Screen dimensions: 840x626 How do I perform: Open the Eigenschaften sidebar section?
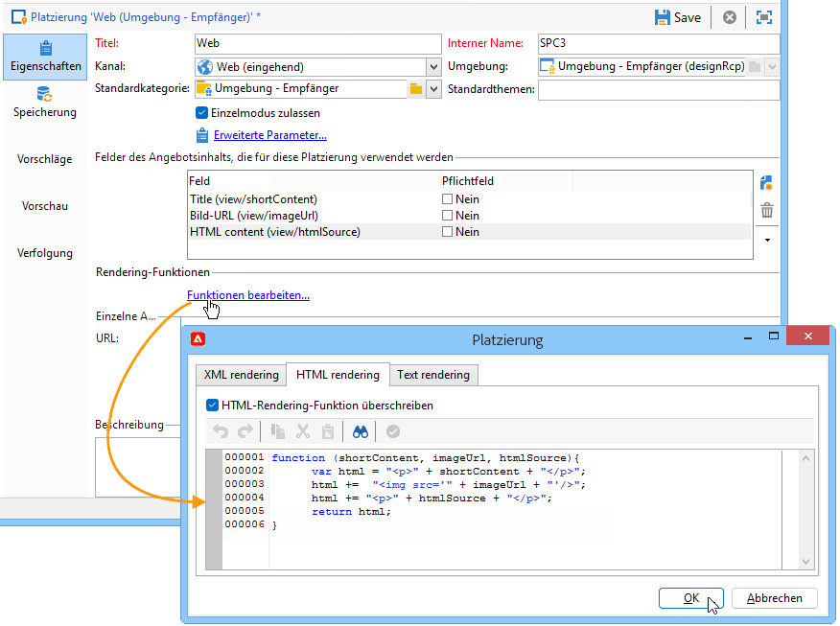click(45, 57)
